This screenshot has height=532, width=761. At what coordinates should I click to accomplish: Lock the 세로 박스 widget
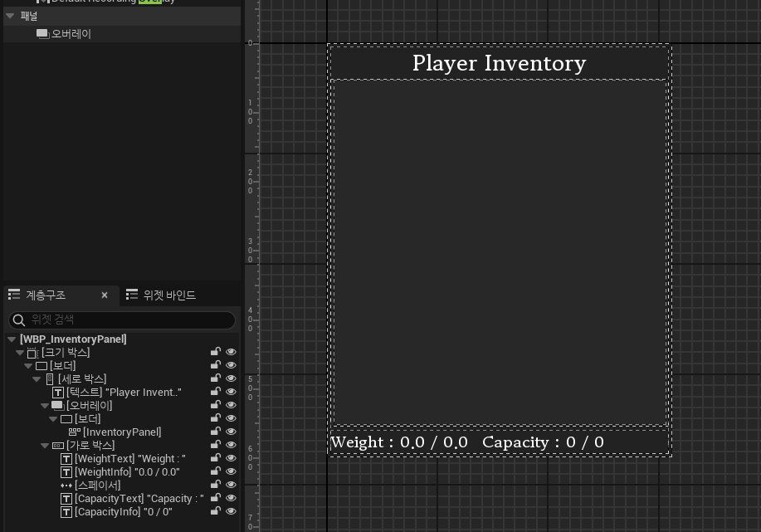point(216,378)
